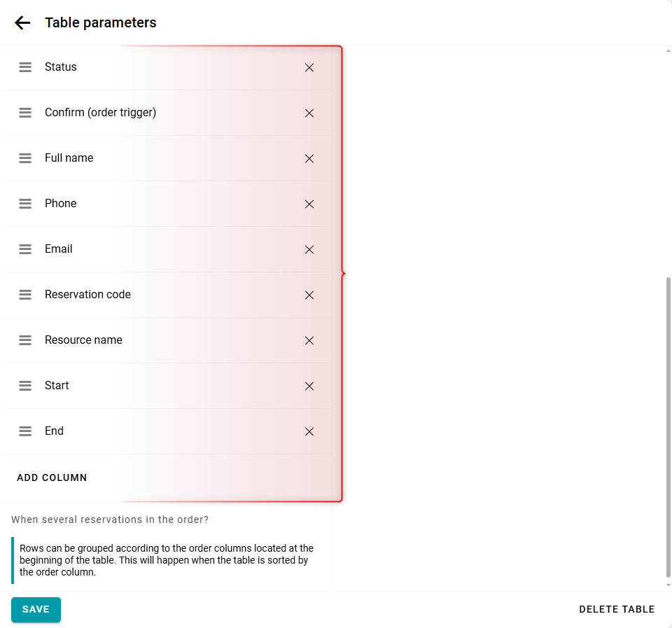This screenshot has height=628, width=672.
Task: Remove the Resource name column
Action: (309, 340)
